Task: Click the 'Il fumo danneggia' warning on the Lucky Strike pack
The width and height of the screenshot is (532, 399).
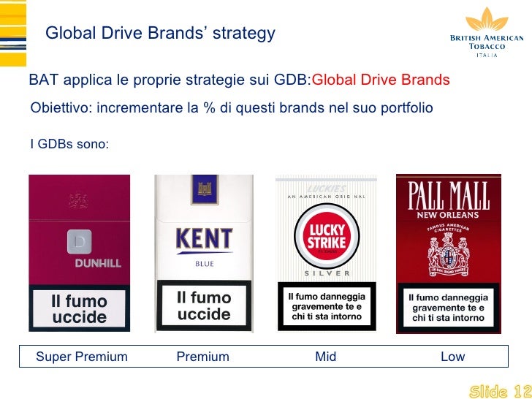Action: tap(327, 306)
